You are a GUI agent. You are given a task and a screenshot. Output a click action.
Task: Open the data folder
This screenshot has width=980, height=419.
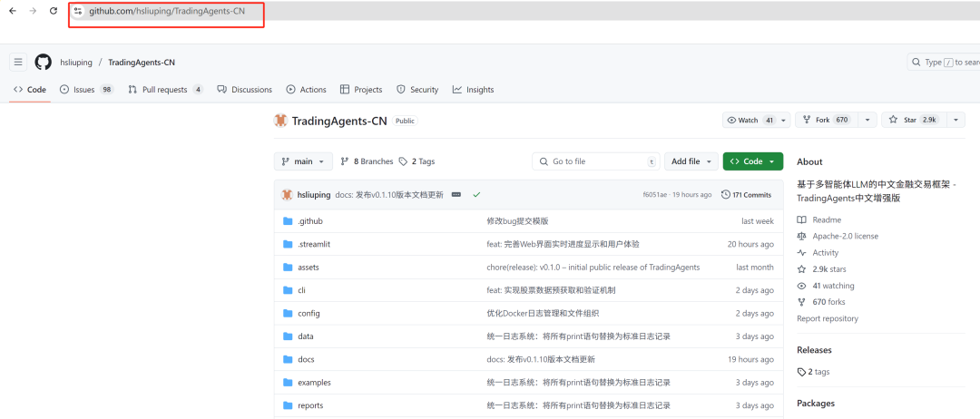306,336
